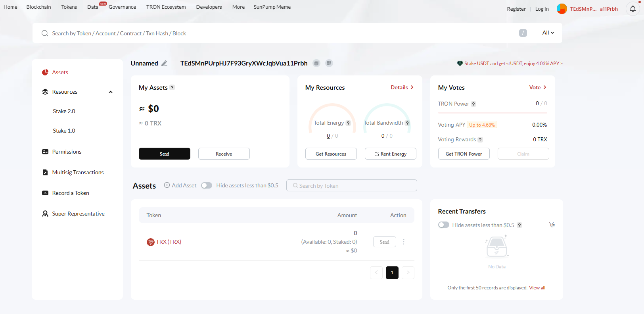Select assets page number 1
The height and width of the screenshot is (314, 644).
tap(392, 273)
